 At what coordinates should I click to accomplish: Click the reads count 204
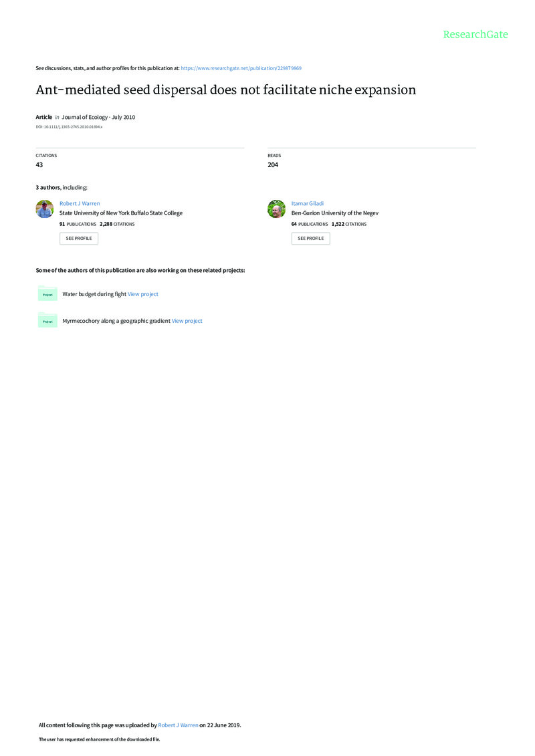273,165
